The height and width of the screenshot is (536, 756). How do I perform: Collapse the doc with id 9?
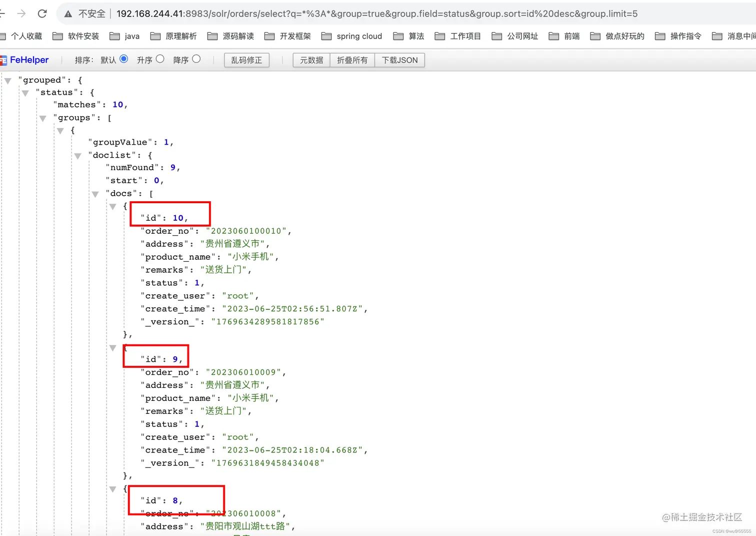click(113, 348)
